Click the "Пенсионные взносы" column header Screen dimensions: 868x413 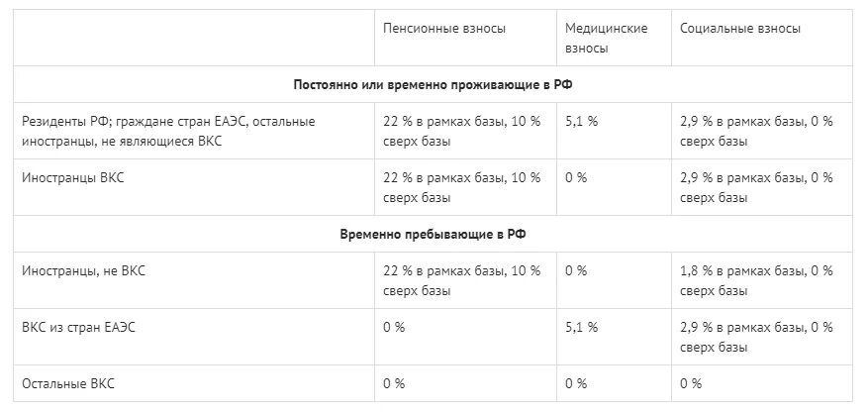coord(444,29)
